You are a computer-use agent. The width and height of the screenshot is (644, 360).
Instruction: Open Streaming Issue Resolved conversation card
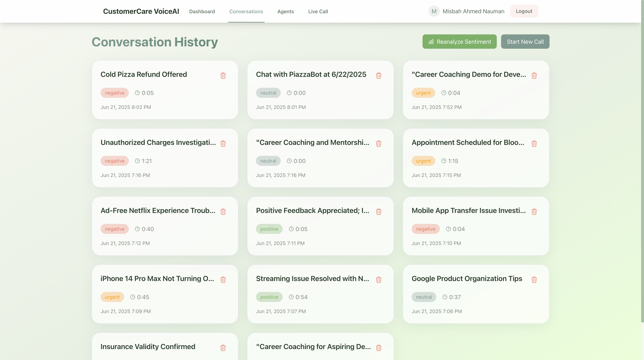312,279
